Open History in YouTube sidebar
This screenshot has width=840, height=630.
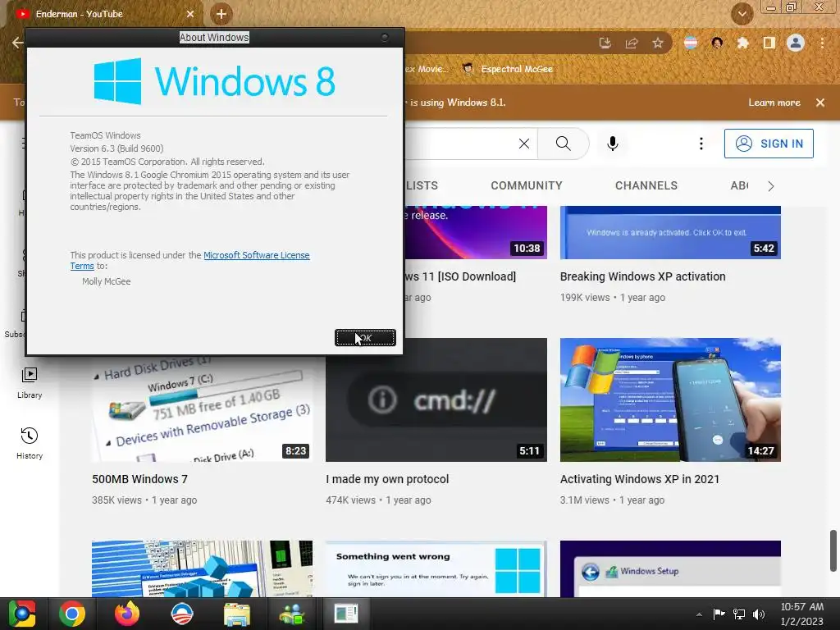tap(30, 444)
